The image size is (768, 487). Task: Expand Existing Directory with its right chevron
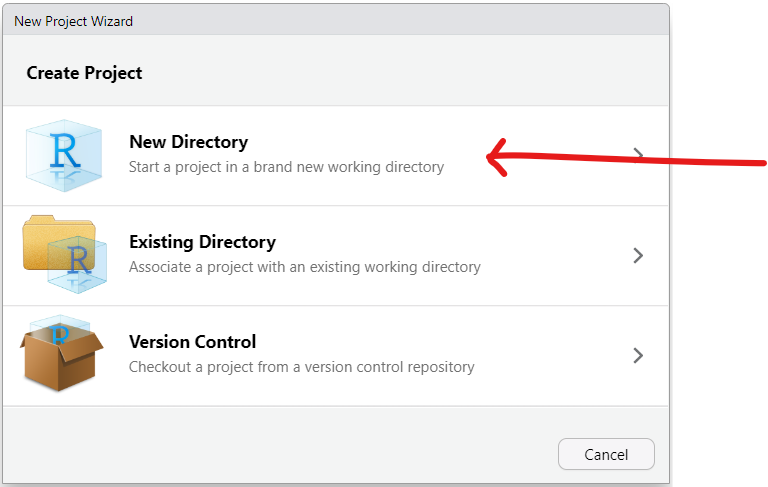[638, 255]
